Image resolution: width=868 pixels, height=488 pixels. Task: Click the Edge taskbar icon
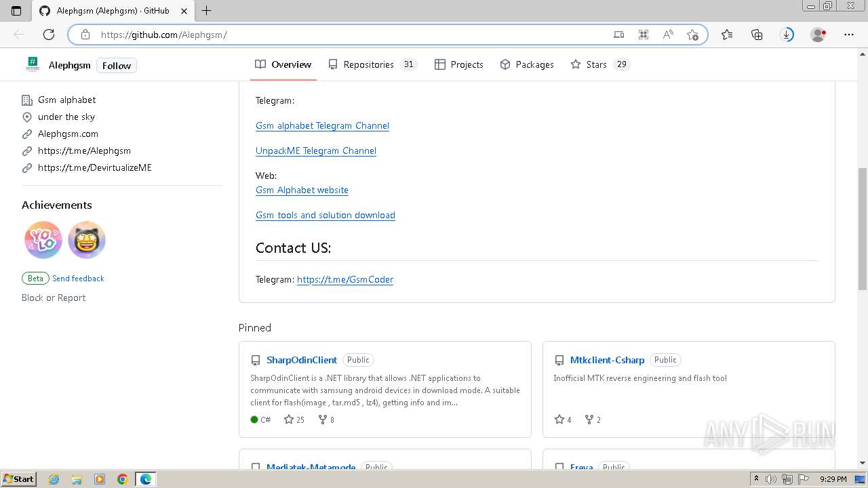pos(146,479)
